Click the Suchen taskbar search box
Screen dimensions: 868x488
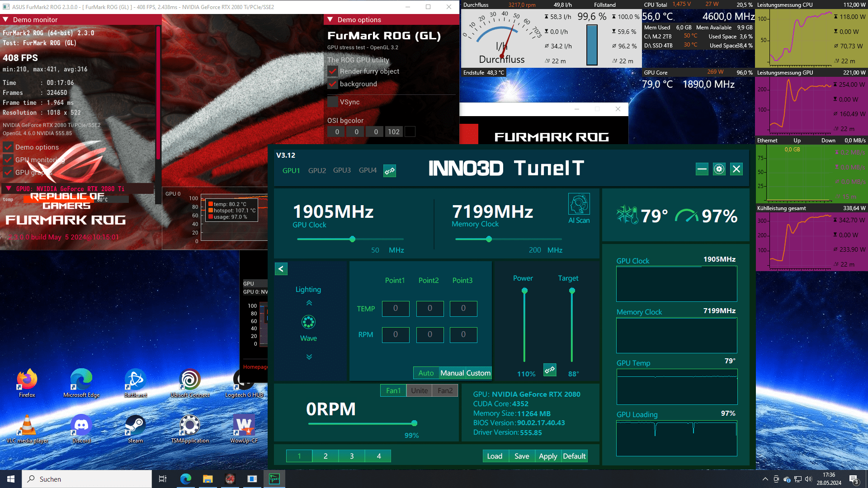87,479
